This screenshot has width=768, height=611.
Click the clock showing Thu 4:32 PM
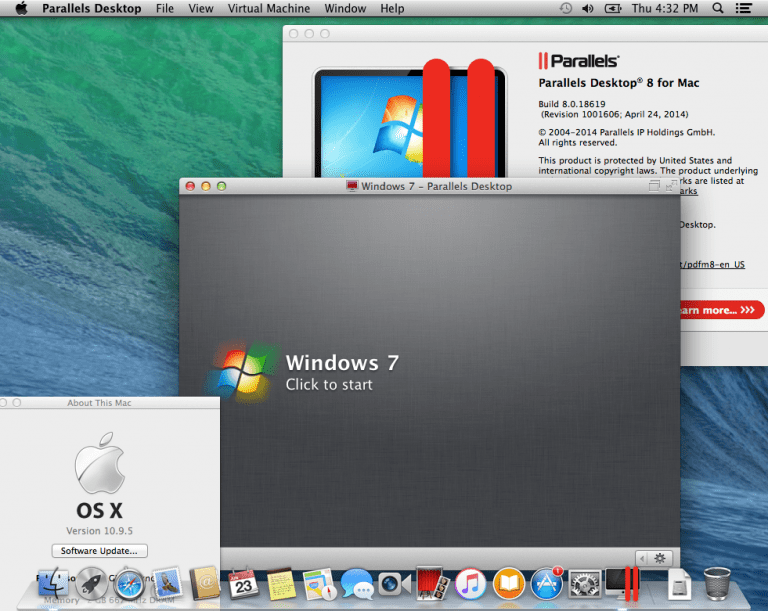point(664,8)
